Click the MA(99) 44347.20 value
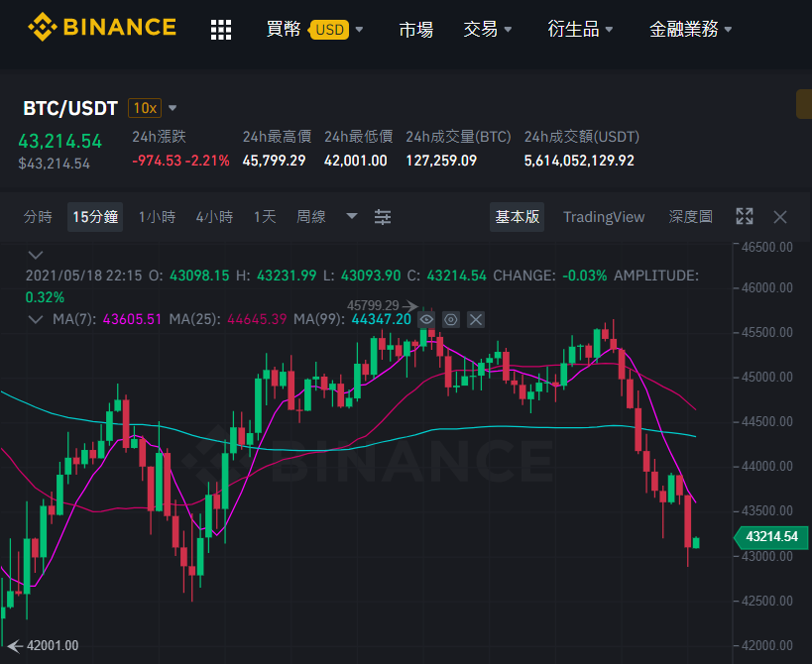The width and height of the screenshot is (812, 664). [x=381, y=319]
